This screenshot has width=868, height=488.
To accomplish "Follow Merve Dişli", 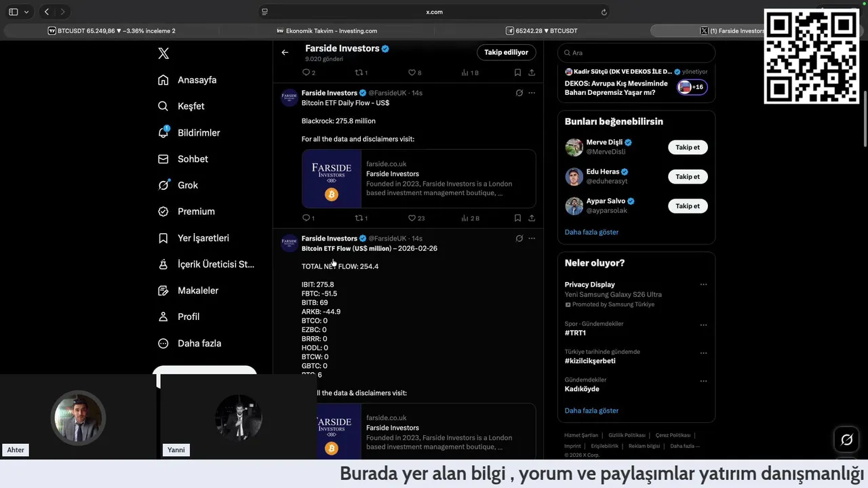I will click(x=688, y=147).
